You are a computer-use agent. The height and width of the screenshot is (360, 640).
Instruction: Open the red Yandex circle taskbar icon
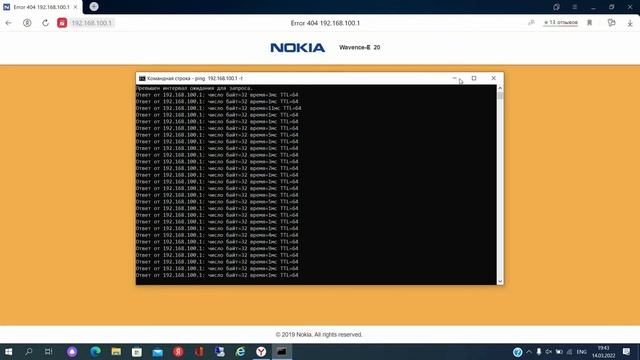[178, 351]
